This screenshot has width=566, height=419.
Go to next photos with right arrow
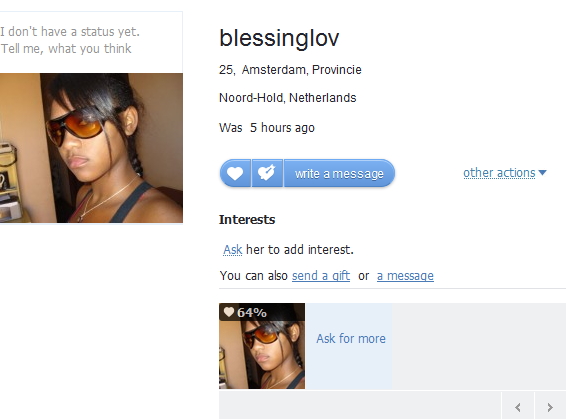tap(550, 407)
